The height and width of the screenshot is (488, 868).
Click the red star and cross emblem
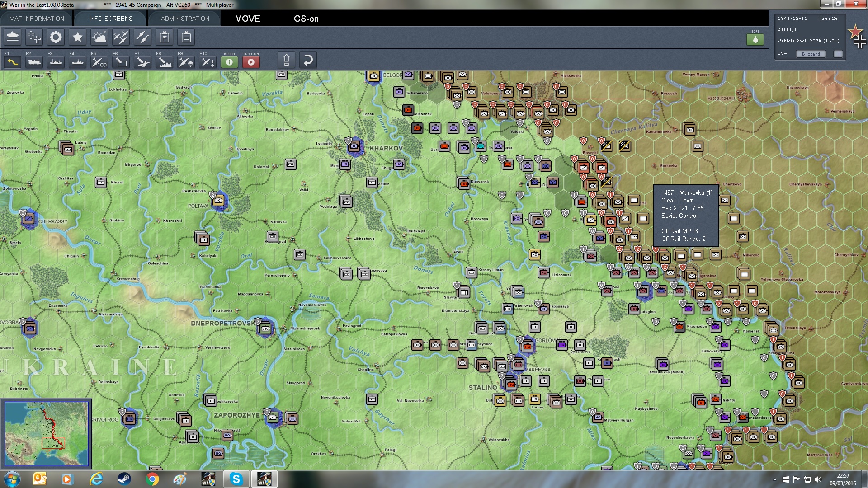pos(856,36)
